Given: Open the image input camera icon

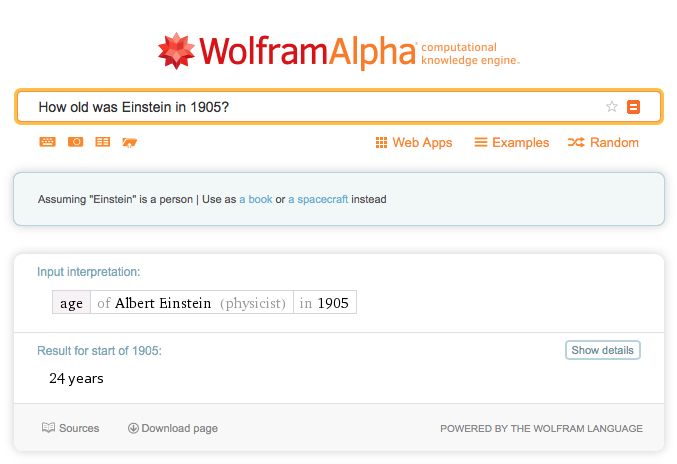Looking at the screenshot, I should click(75, 142).
